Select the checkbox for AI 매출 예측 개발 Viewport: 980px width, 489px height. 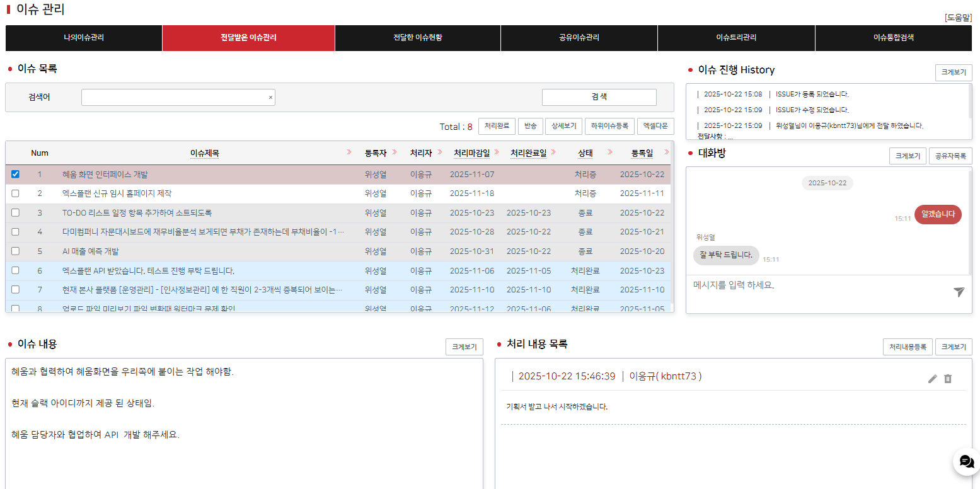click(16, 251)
